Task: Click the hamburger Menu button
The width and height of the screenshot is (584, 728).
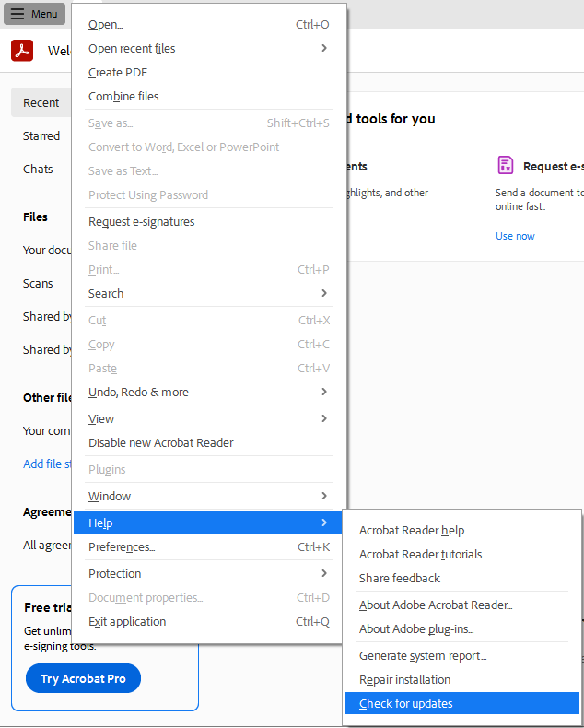Action: tap(34, 14)
